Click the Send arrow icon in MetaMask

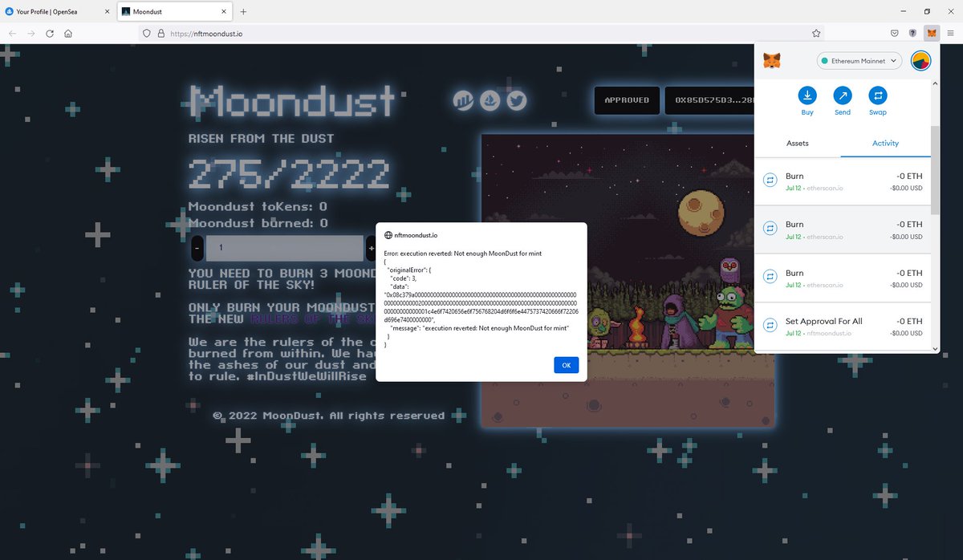pyautogui.click(x=843, y=95)
